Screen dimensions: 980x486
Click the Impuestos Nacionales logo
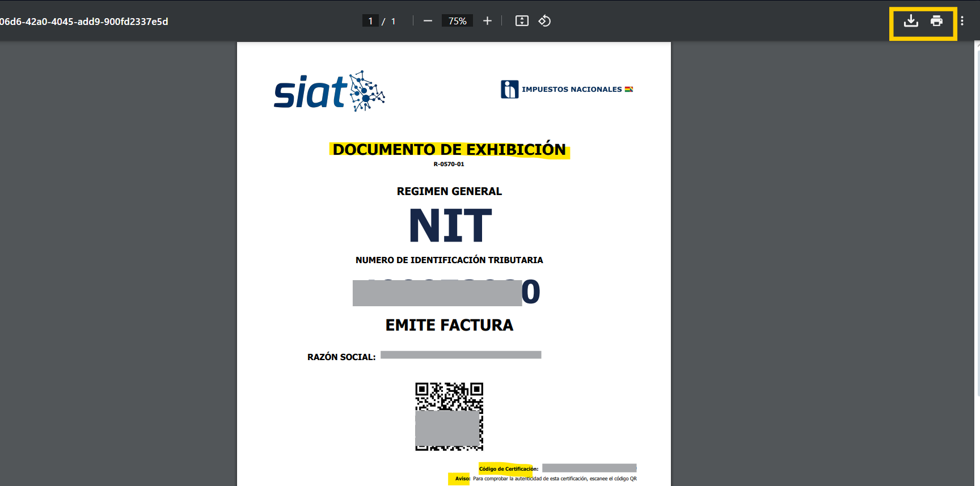567,89
